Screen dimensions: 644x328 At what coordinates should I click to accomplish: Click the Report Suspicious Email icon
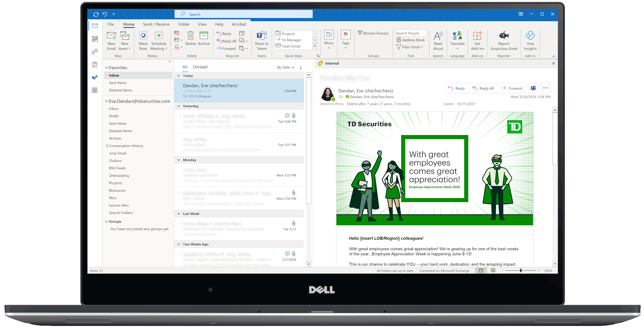504,36
